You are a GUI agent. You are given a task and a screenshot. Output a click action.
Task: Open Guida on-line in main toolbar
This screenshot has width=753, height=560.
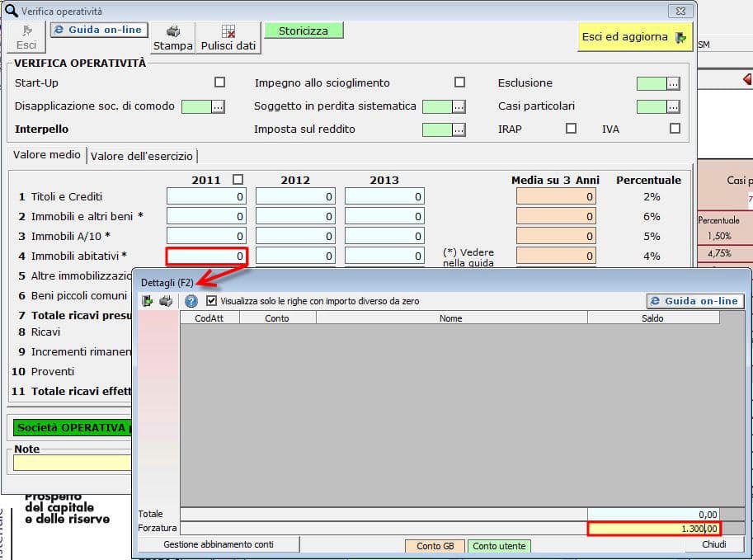tap(98, 30)
